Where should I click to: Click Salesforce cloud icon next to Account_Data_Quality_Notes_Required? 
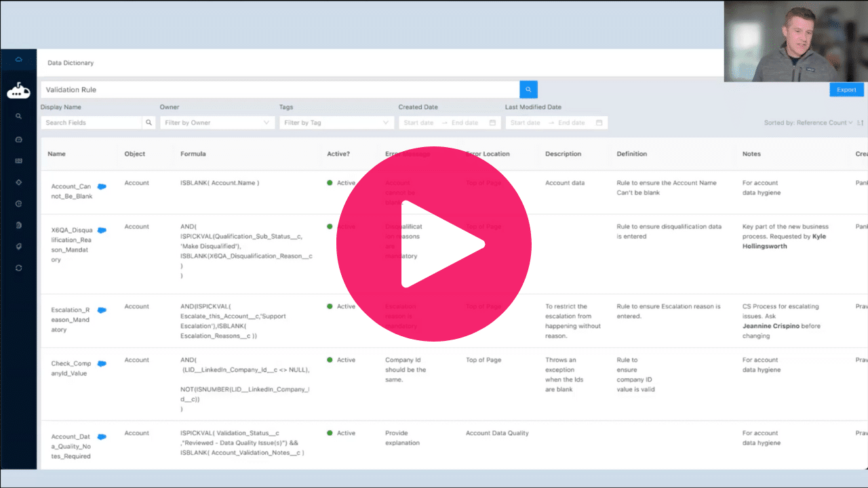[x=102, y=436]
